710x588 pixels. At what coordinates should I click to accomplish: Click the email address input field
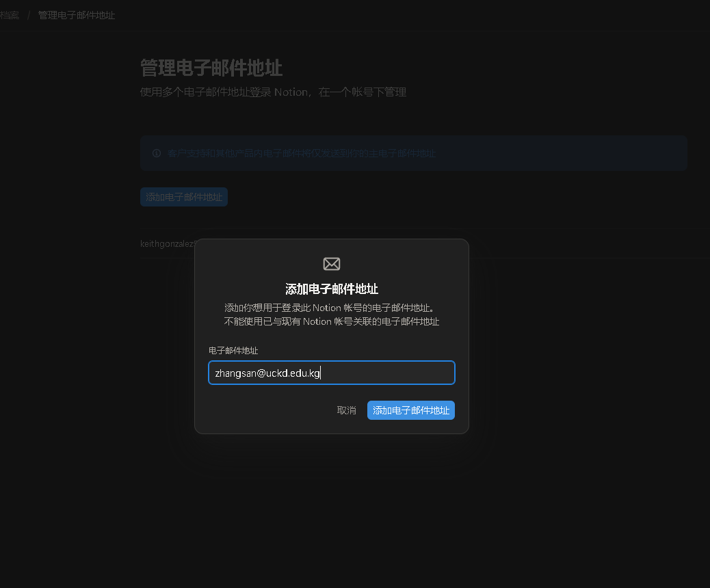point(332,373)
